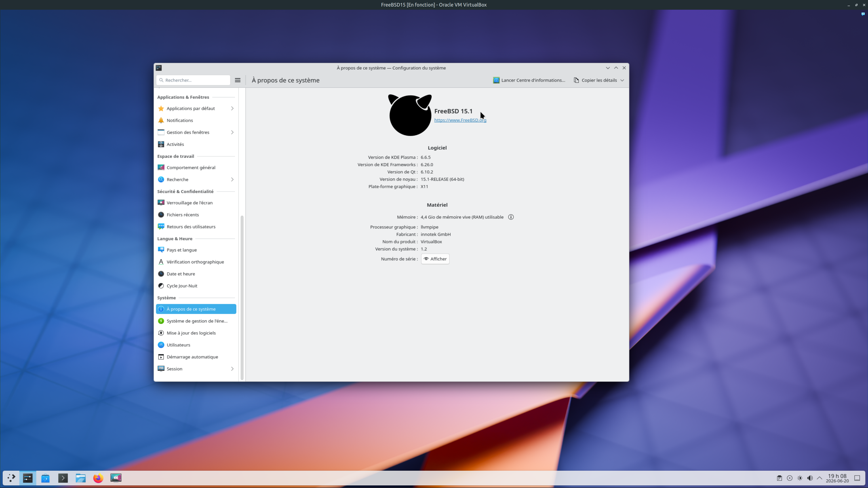Click the FreeBSD 15.1 heading text
The width and height of the screenshot is (868, 488).
[x=453, y=111]
